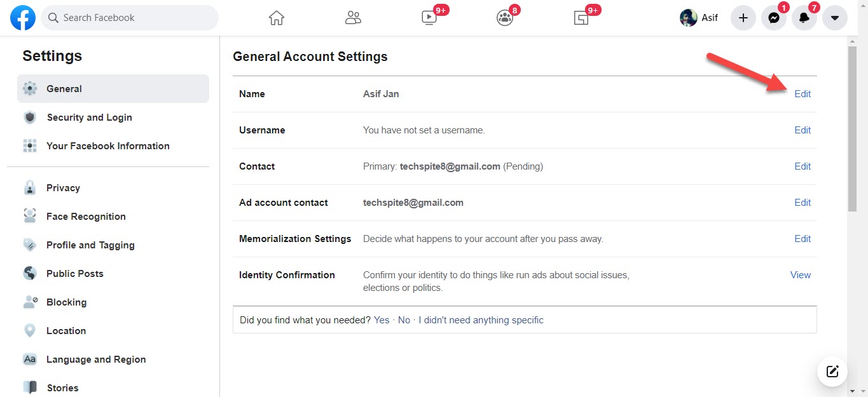Screen dimensions: 868x397
Task: Select Security and Login in sidebar
Action: (89, 118)
